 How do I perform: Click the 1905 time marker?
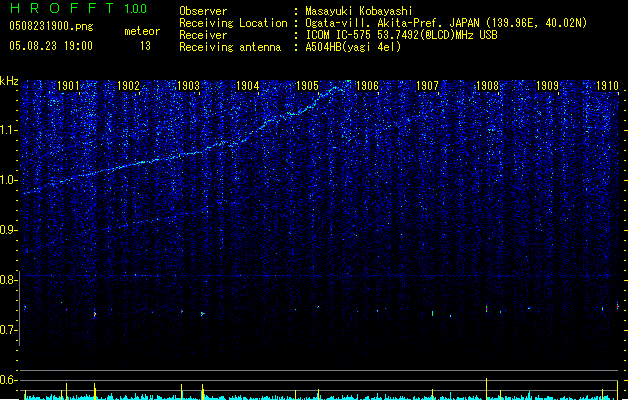[x=307, y=85]
